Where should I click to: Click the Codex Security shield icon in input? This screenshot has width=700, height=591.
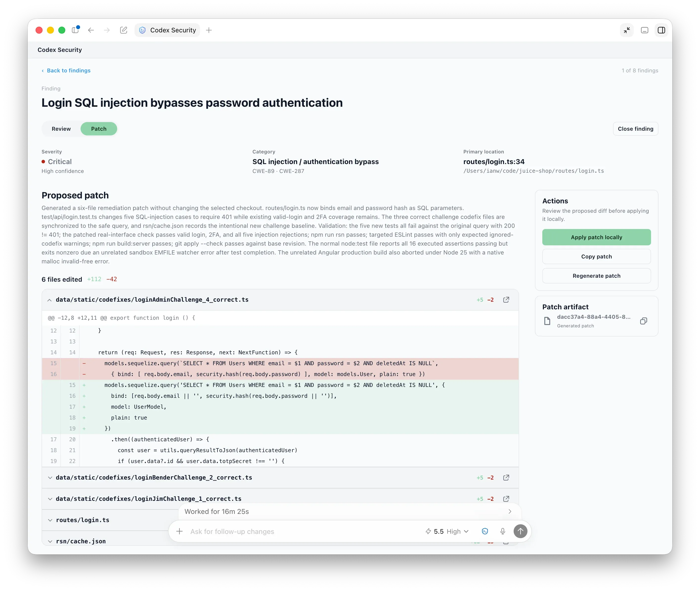(x=485, y=531)
